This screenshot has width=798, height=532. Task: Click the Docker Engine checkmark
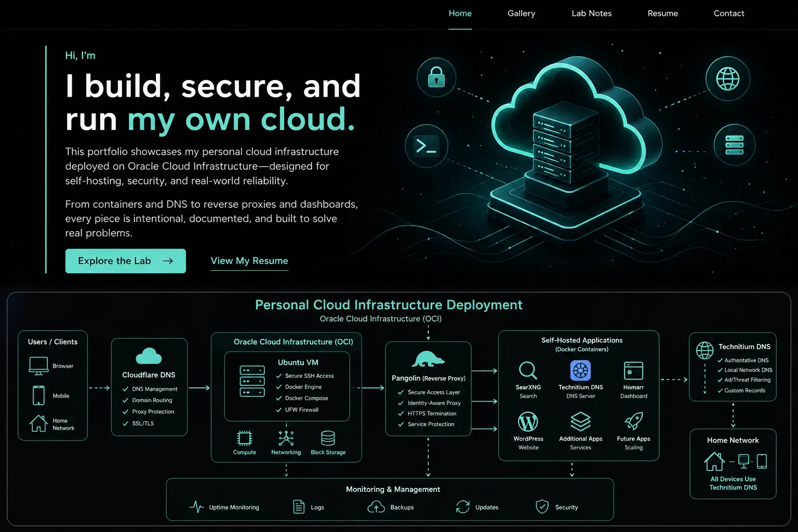point(279,387)
